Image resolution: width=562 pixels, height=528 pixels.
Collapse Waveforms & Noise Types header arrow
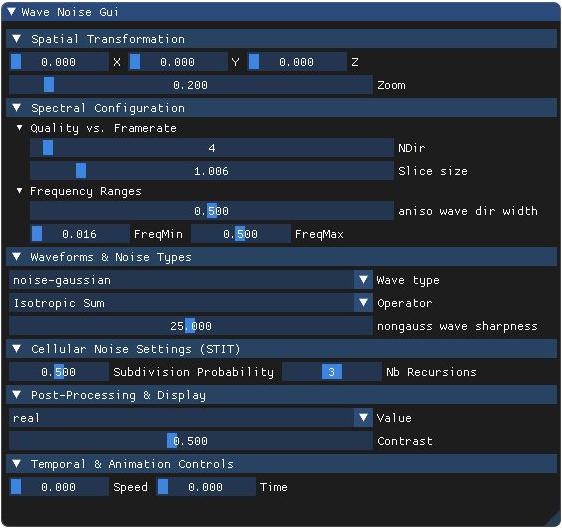(16, 257)
